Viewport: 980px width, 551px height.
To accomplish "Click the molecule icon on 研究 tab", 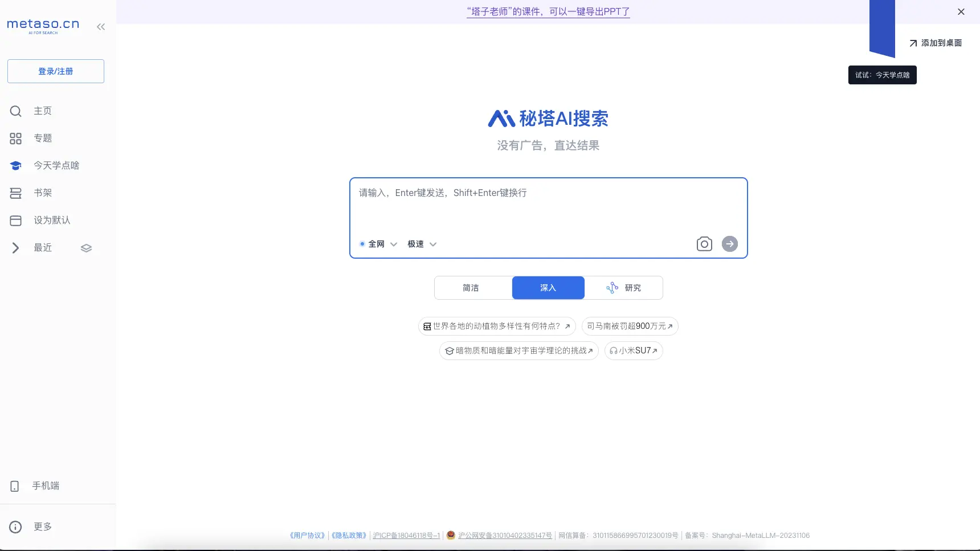I will [x=612, y=288].
